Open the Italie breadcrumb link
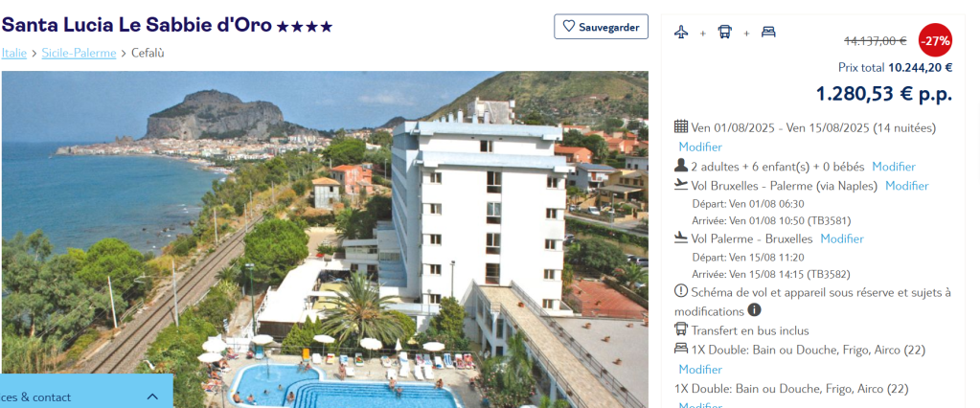 13,53
